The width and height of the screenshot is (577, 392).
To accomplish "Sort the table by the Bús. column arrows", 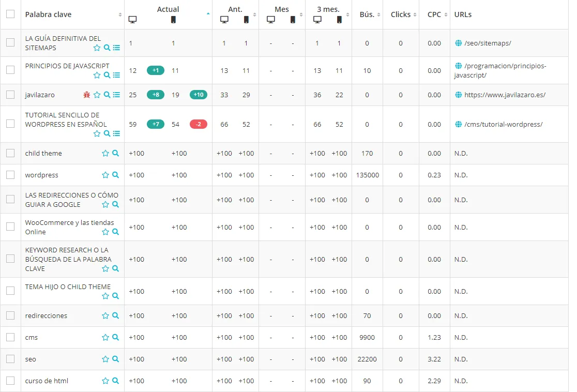I will tap(379, 14).
